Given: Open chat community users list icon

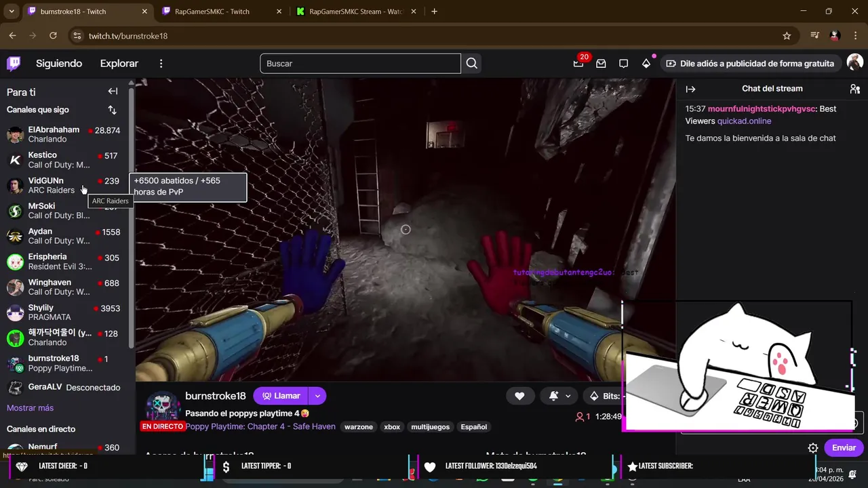Looking at the screenshot, I should 854,89.
